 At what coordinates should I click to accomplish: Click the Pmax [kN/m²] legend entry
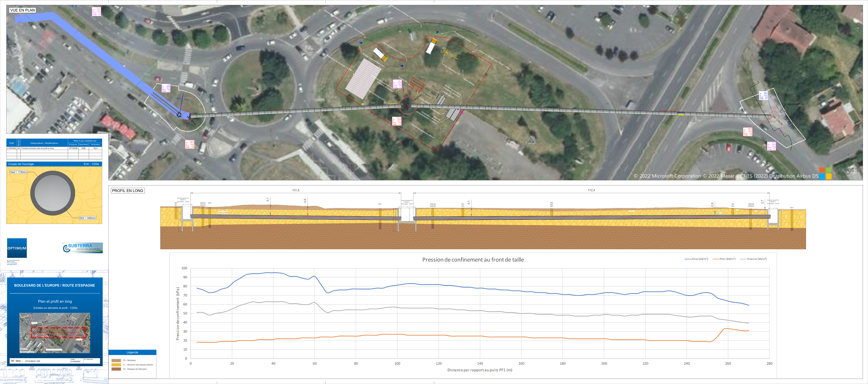pos(696,259)
